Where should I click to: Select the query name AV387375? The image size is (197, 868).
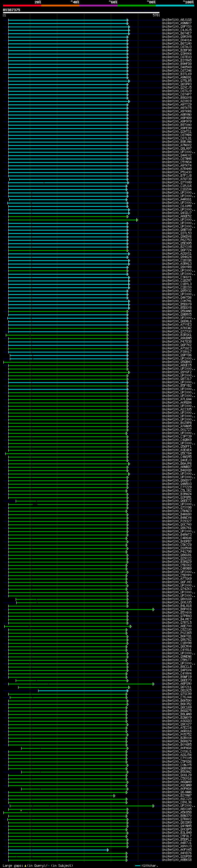(x=11, y=10)
